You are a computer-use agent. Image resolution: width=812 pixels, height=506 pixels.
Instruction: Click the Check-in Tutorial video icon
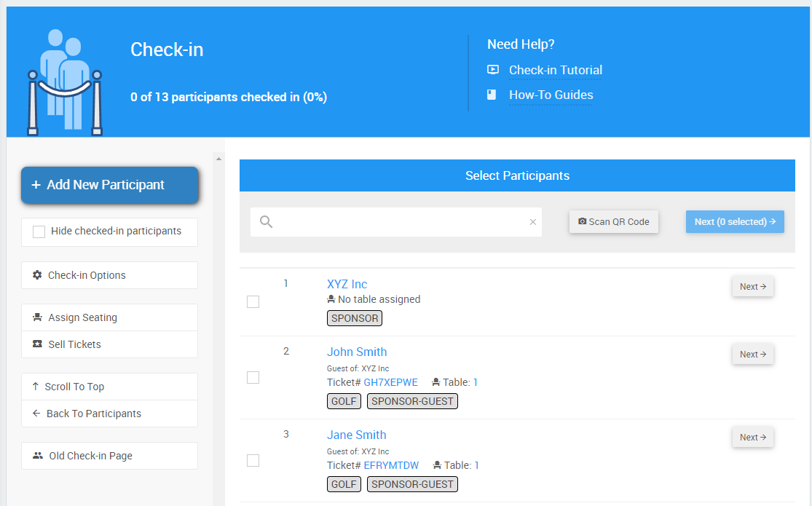tap(493, 70)
